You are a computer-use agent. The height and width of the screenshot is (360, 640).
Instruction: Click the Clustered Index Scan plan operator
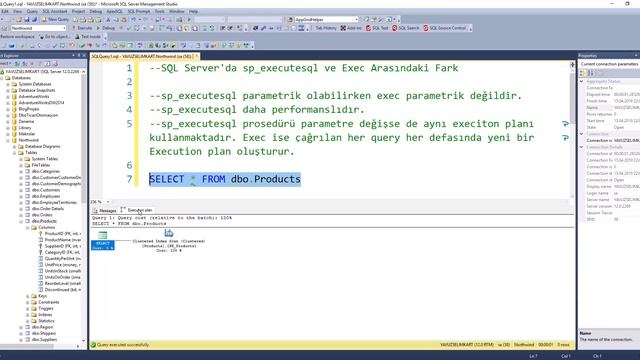click(169, 241)
